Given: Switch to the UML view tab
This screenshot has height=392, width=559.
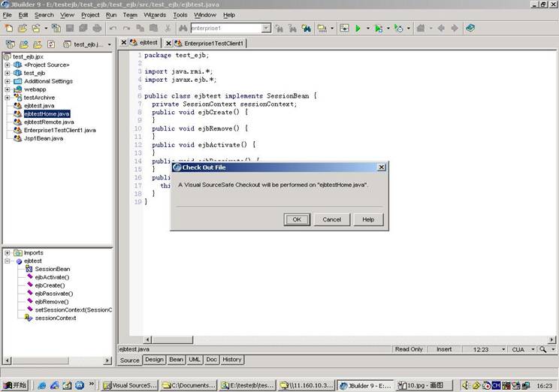Looking at the screenshot, I should click(x=195, y=360).
